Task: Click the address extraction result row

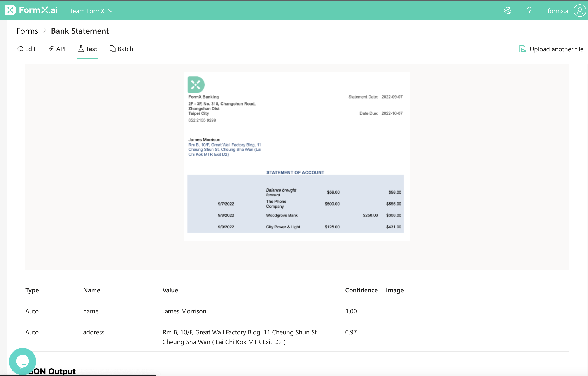Action: pos(240,337)
